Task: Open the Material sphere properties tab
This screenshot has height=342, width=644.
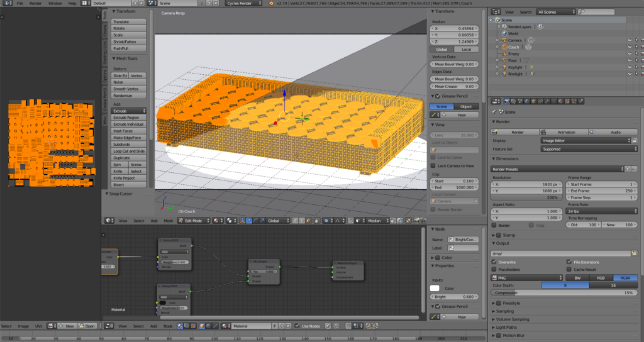Action: tap(560, 101)
